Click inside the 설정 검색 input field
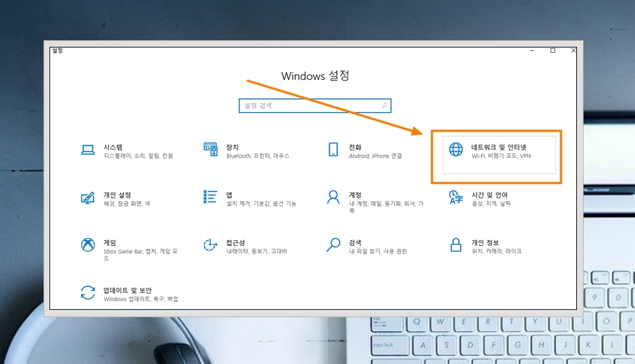The width and height of the screenshot is (635, 364). click(x=315, y=106)
